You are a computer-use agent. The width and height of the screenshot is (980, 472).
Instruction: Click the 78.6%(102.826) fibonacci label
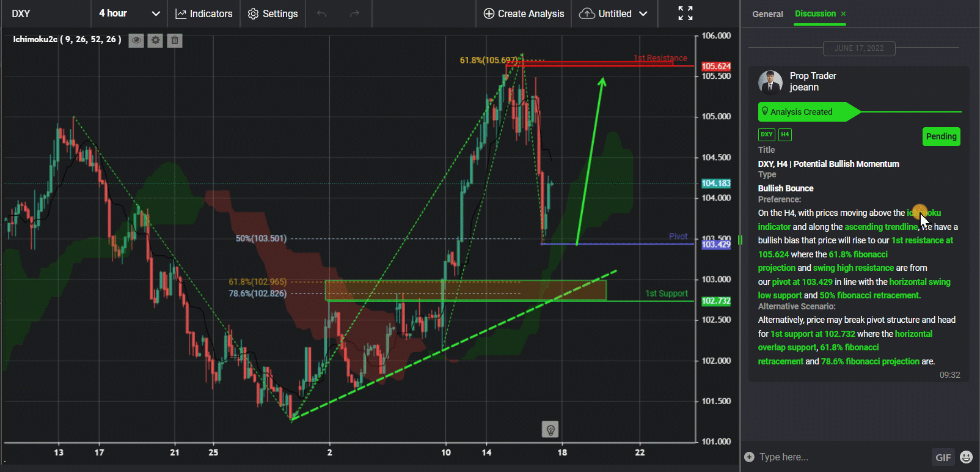(257, 293)
